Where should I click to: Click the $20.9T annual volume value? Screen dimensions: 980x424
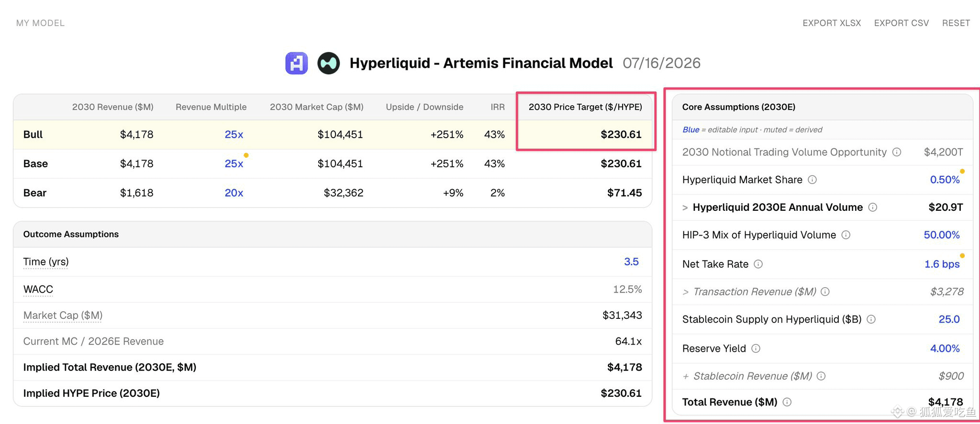(946, 207)
